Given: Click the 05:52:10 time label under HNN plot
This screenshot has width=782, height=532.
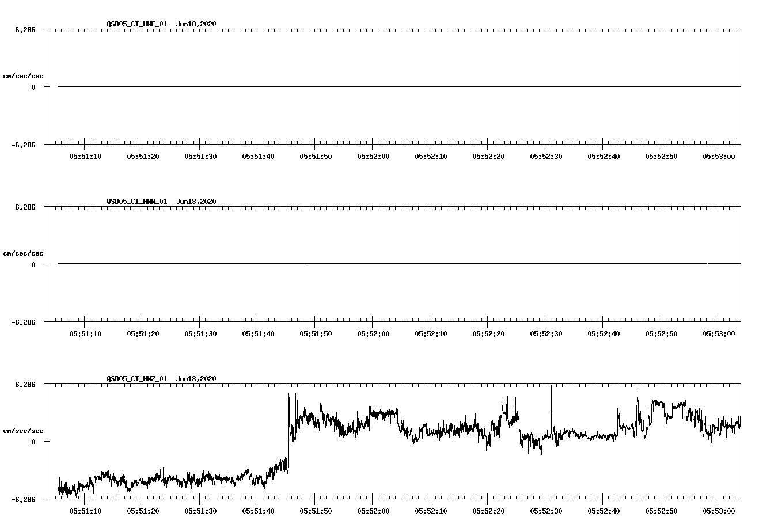Looking at the screenshot, I should click(x=431, y=334).
